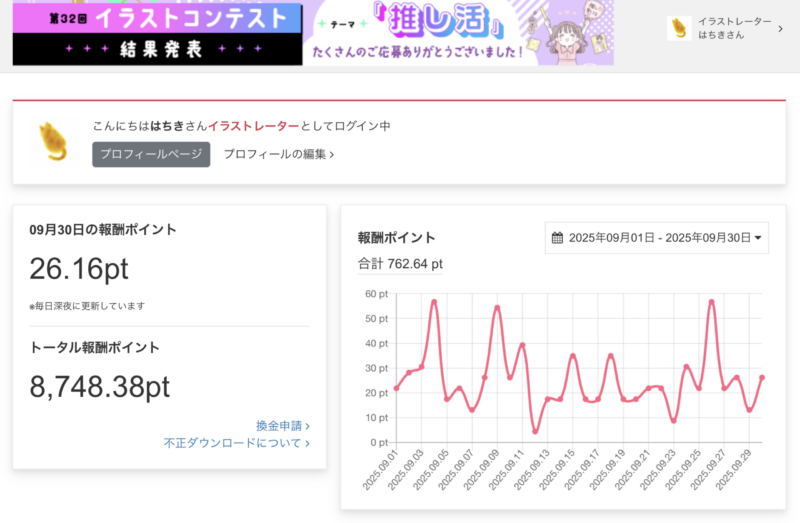The width and height of the screenshot is (800, 523).
Task: Select the lowest chart point near 2025.09.12
Action: click(x=535, y=431)
